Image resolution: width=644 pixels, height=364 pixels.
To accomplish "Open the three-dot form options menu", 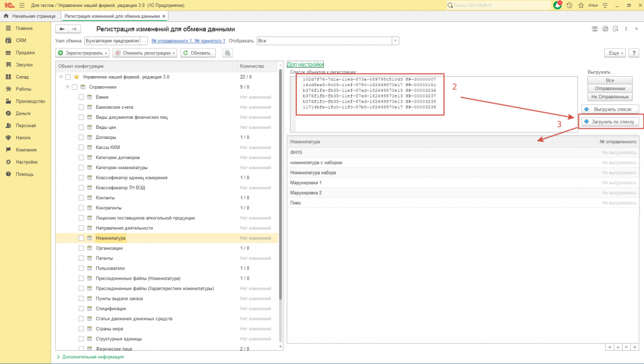I will point(626,29).
